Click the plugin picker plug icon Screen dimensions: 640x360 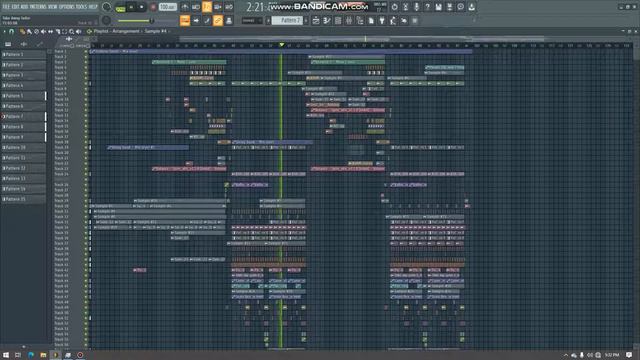[382, 20]
